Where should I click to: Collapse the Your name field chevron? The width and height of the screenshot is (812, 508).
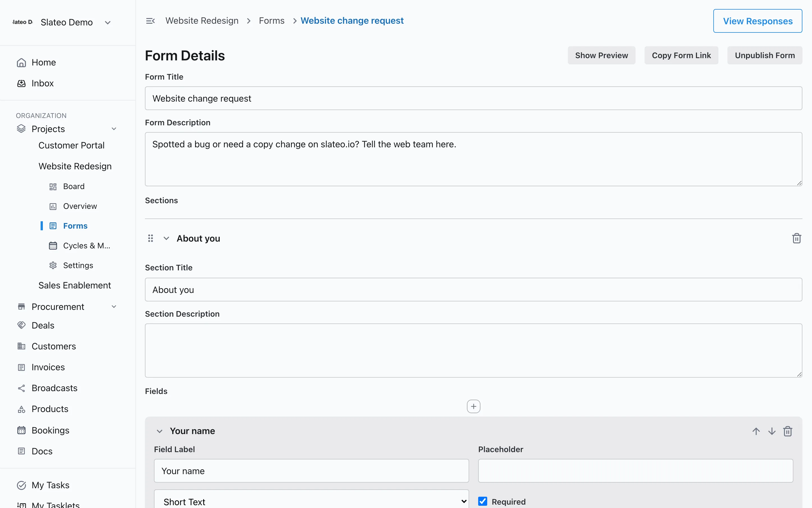click(159, 431)
